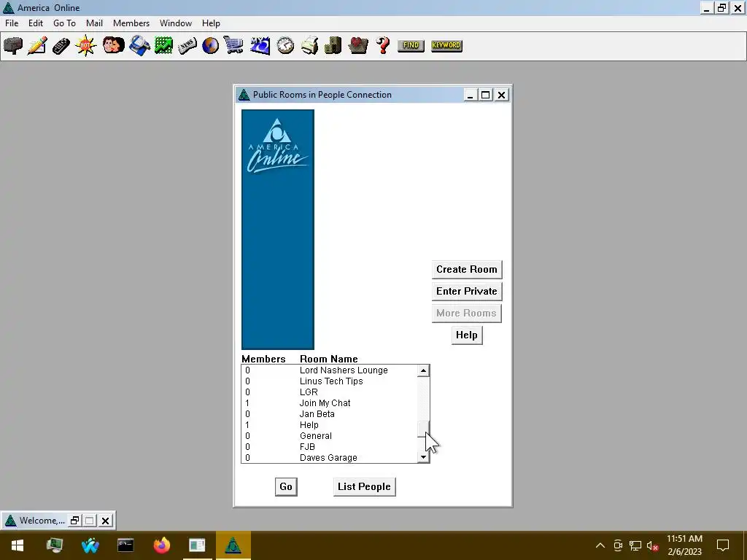
Task: Click the network tray icon
Action: click(635, 545)
